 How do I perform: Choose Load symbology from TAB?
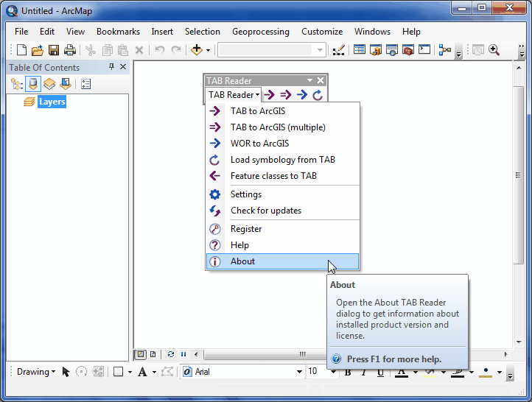click(282, 160)
